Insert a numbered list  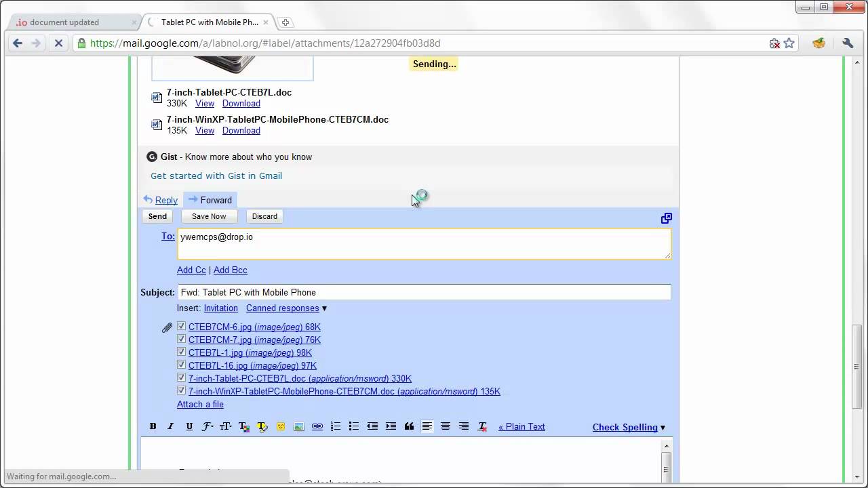click(336, 426)
